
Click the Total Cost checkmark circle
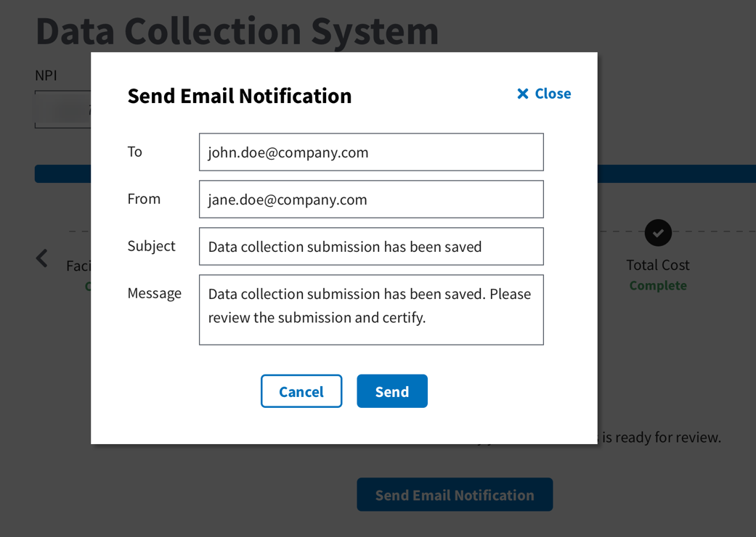coord(658,233)
